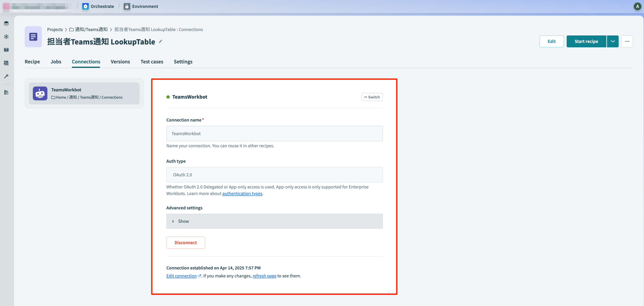Click the Edit button
This screenshot has height=306, width=644.
click(x=551, y=41)
